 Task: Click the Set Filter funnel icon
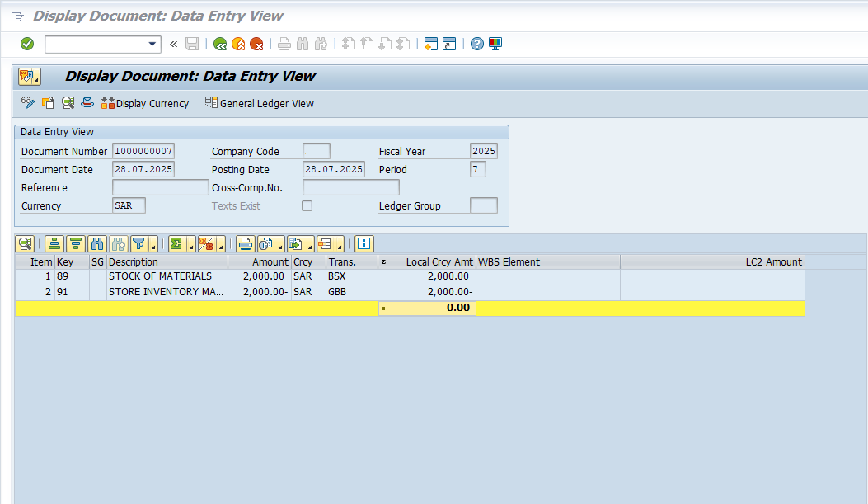(139, 243)
